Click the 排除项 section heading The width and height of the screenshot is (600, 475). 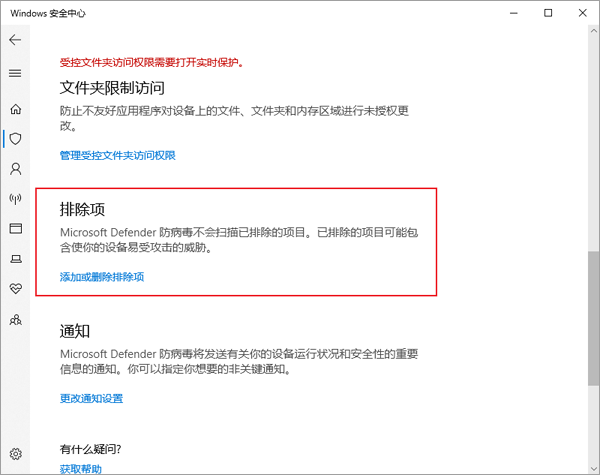point(83,211)
